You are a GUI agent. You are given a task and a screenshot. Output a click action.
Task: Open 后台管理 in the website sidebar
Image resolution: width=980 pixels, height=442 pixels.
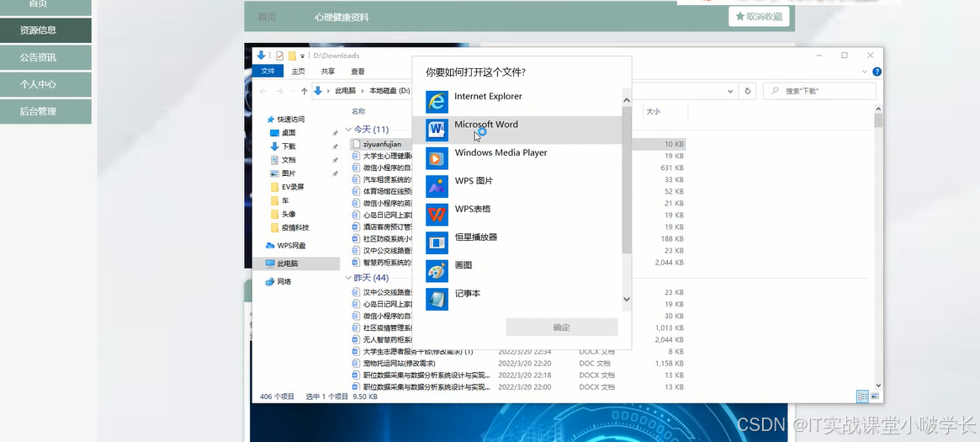click(45, 111)
